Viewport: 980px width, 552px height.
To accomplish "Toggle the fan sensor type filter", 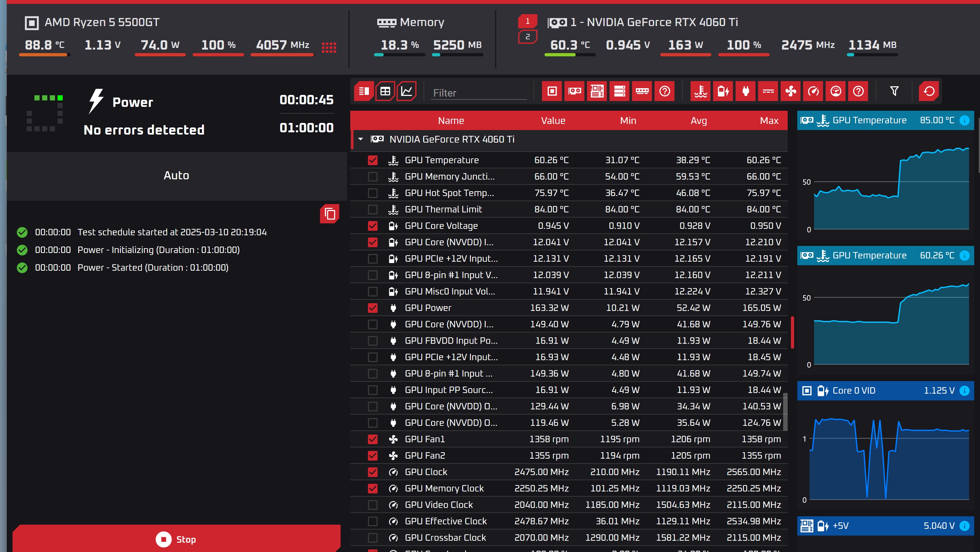I will [791, 91].
